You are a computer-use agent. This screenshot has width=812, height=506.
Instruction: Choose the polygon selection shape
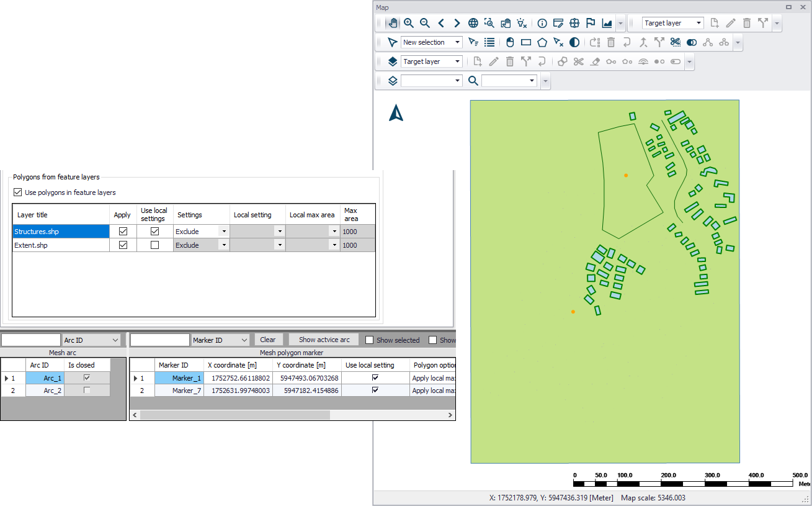tap(542, 42)
